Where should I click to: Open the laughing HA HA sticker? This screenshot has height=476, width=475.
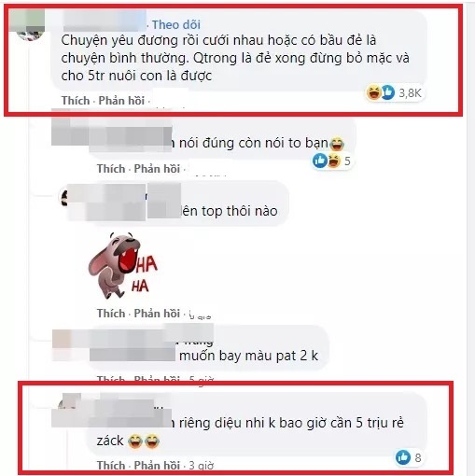click(x=122, y=265)
